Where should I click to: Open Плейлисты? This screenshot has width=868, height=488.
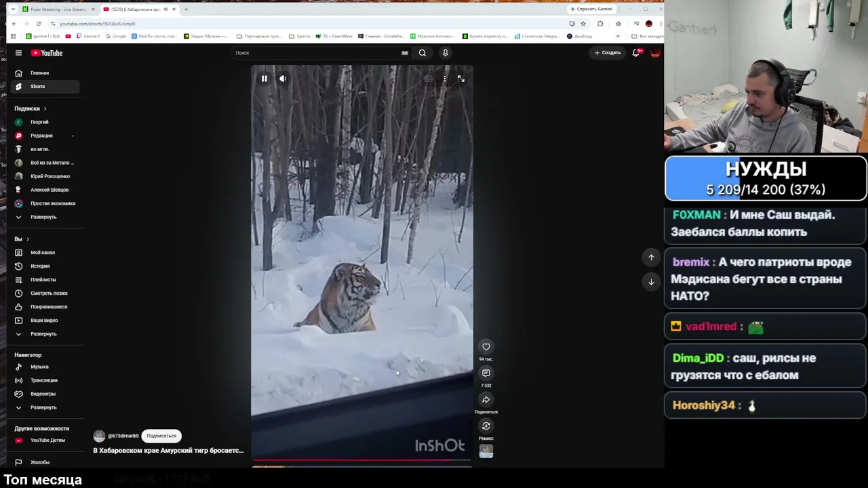tap(45, 280)
